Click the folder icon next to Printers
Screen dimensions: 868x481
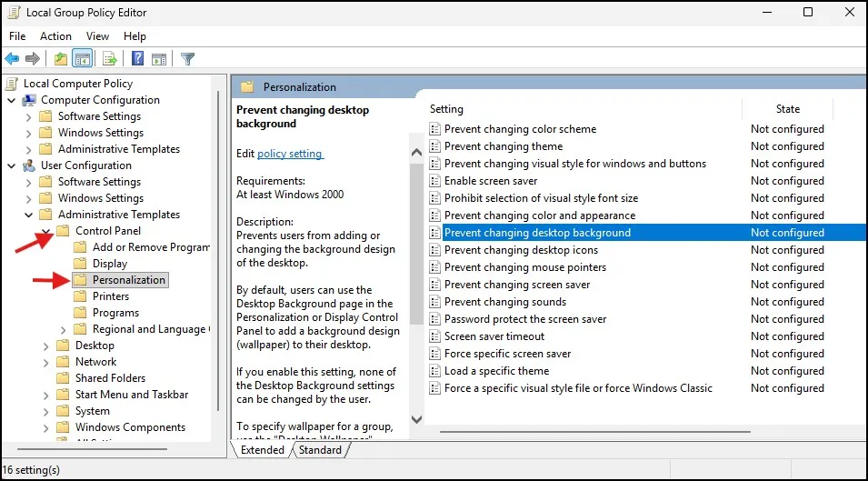(80, 296)
